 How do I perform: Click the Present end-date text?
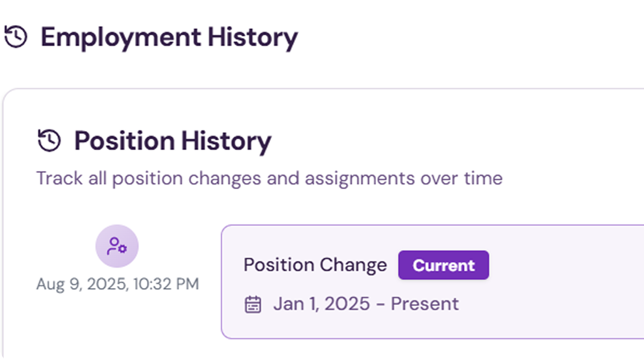click(424, 304)
